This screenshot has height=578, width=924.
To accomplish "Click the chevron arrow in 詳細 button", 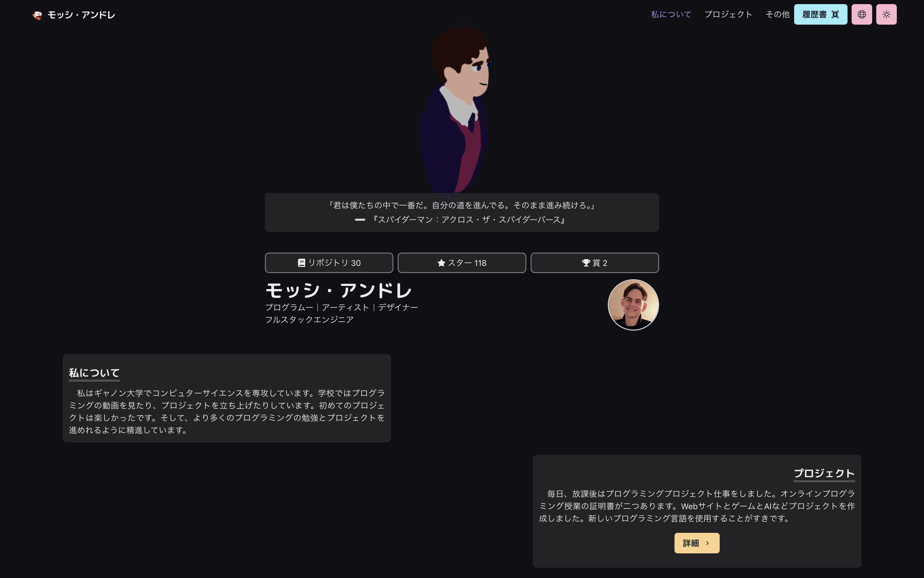I will (707, 543).
